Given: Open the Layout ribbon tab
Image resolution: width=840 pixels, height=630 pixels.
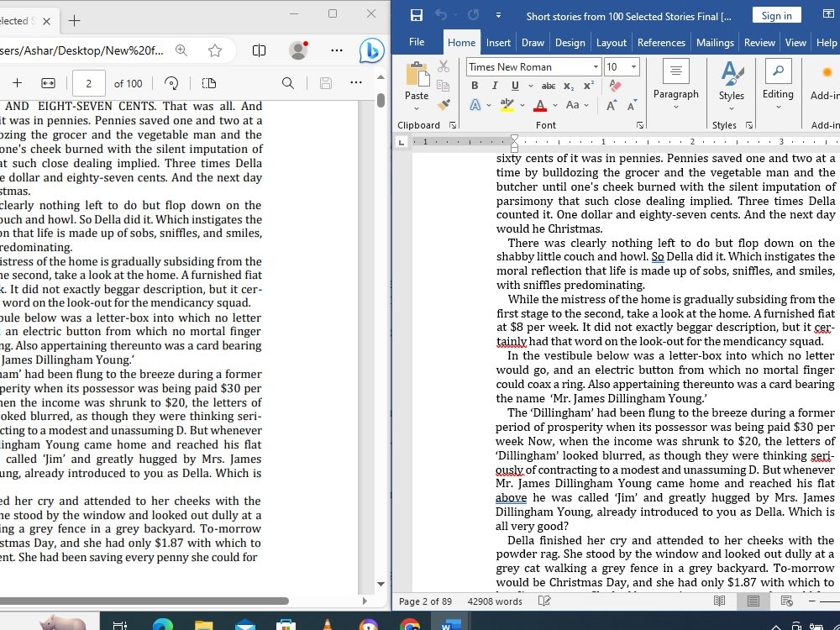Looking at the screenshot, I should coord(611,42).
